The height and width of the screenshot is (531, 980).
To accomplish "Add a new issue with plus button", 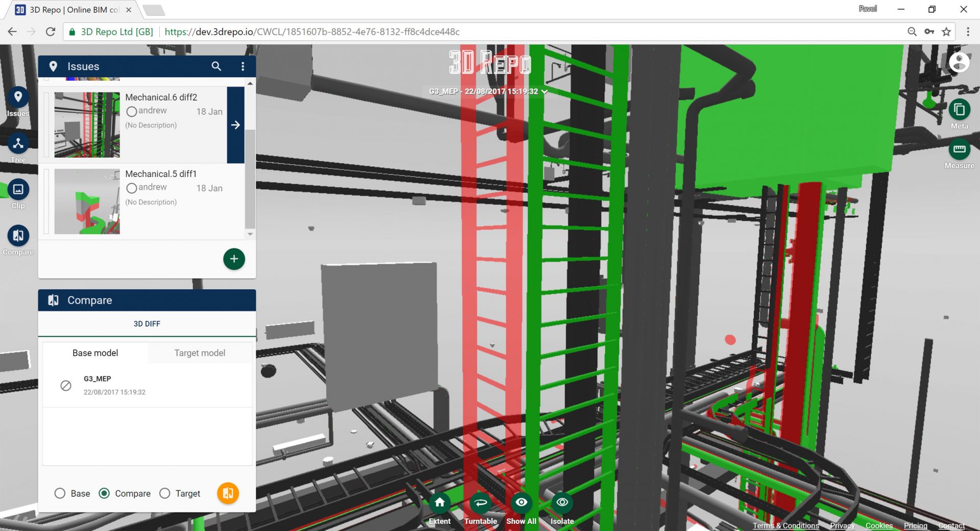I will coord(234,259).
